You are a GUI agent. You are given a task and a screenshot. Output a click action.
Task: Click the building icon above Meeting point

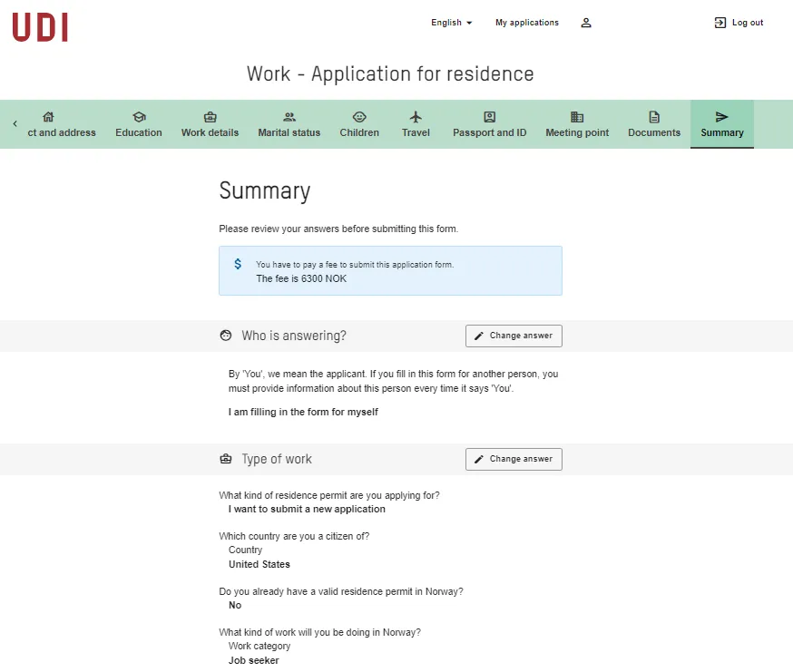pyautogui.click(x=577, y=117)
